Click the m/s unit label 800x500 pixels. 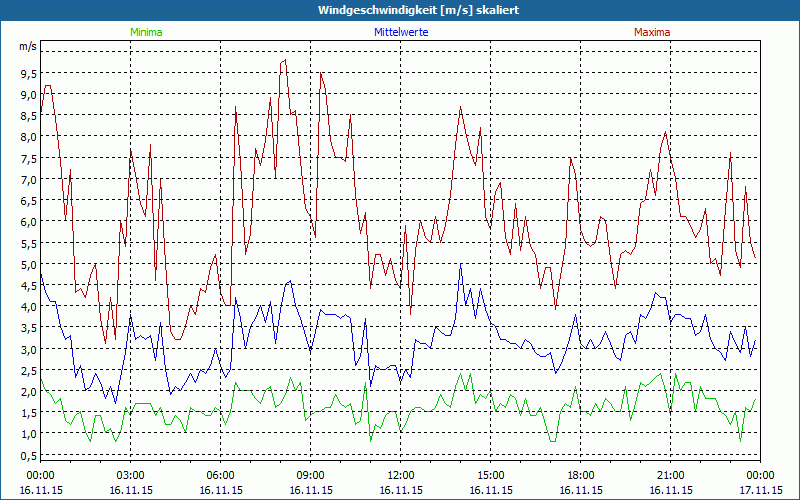[x=28, y=46]
